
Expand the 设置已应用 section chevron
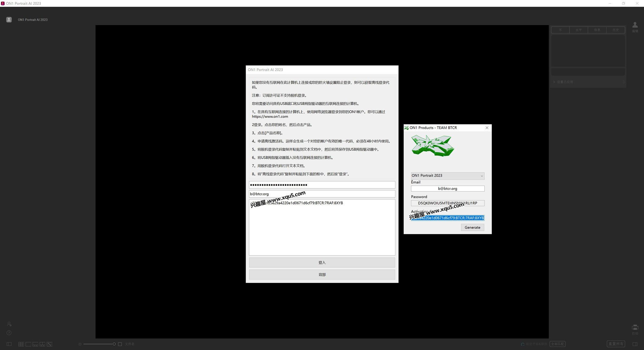554,82
